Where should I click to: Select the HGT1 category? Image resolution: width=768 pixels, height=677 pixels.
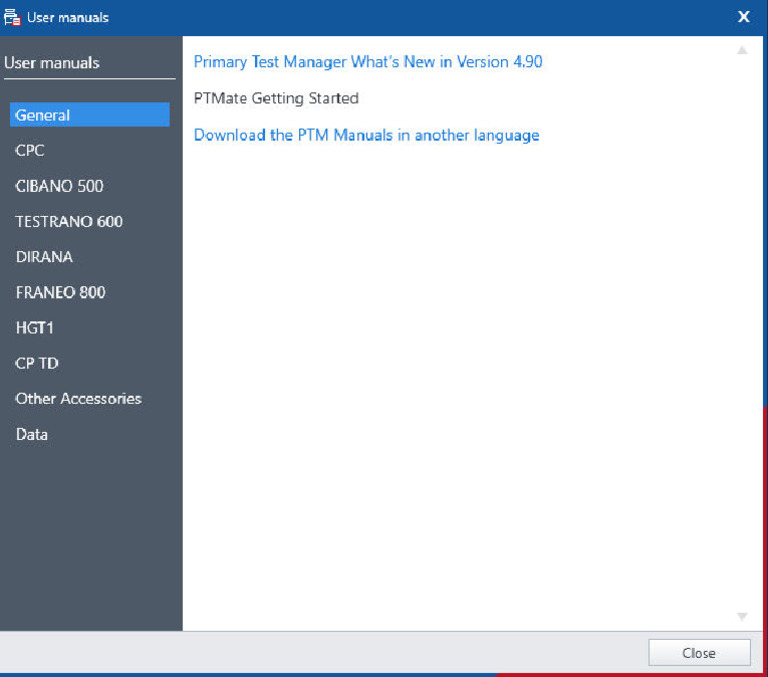tap(34, 328)
